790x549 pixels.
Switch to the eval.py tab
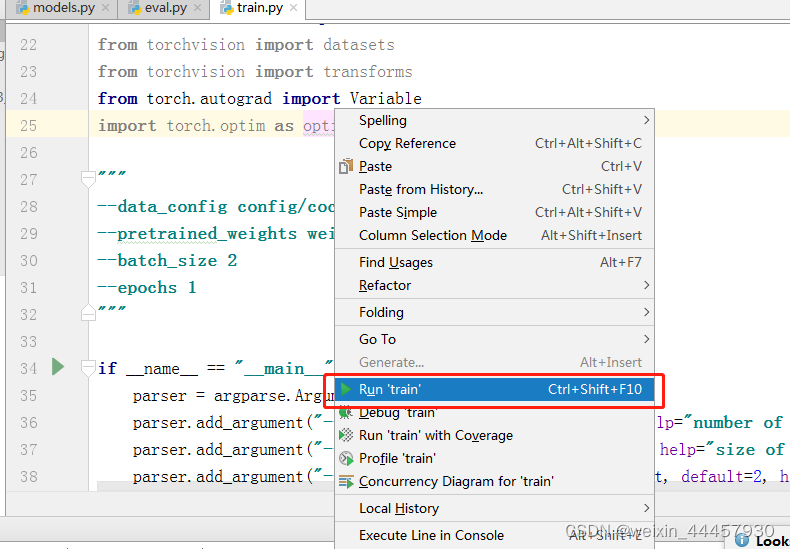165,8
